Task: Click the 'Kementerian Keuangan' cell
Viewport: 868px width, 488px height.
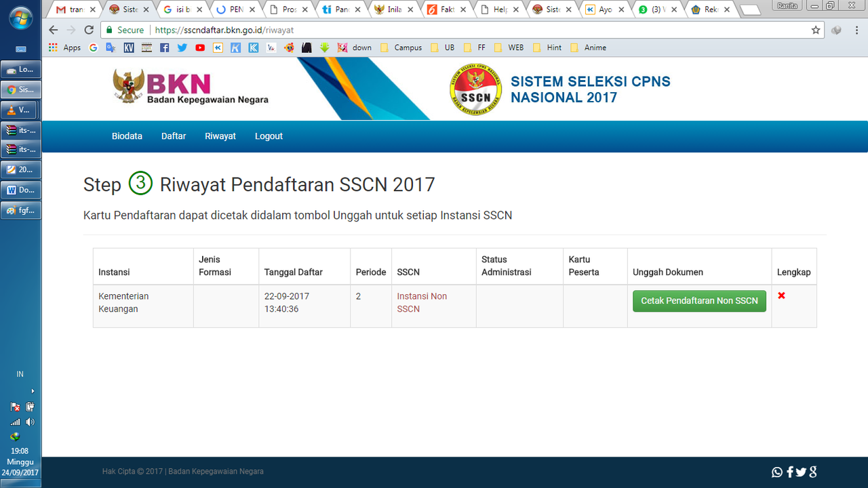Action: coord(143,306)
